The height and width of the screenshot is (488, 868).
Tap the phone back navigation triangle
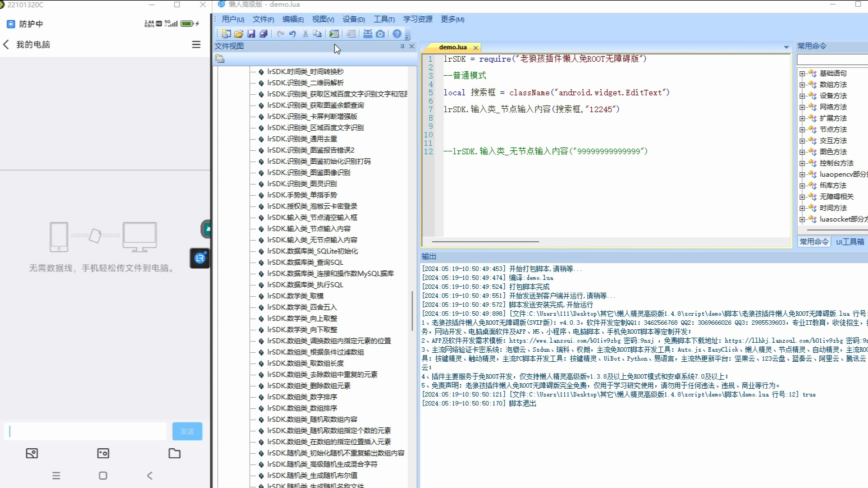150,476
